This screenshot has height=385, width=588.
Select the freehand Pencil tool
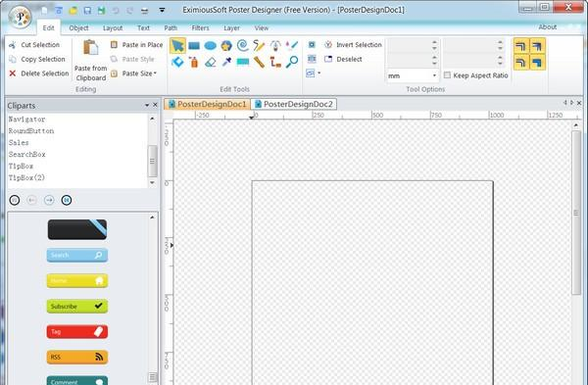coord(259,46)
